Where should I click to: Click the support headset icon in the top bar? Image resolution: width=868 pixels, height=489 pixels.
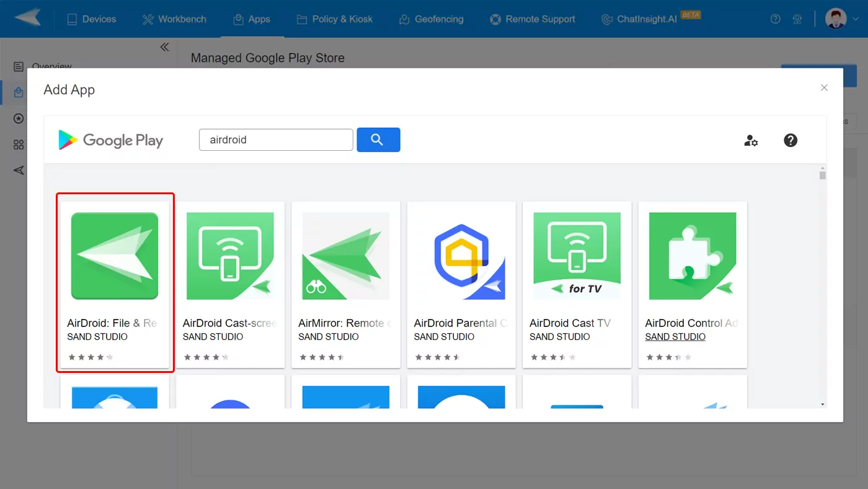(797, 19)
